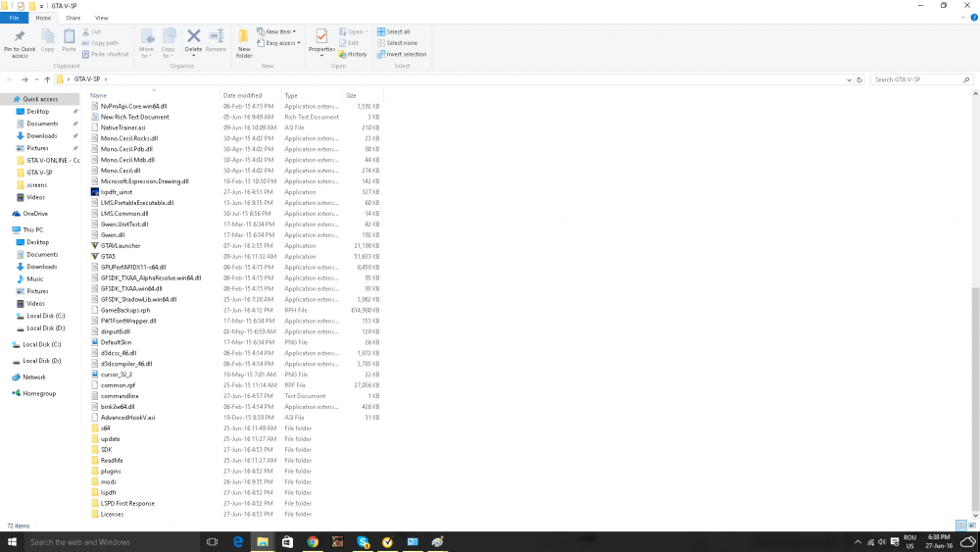
Task: Open Task View on the taskbar
Action: point(213,542)
